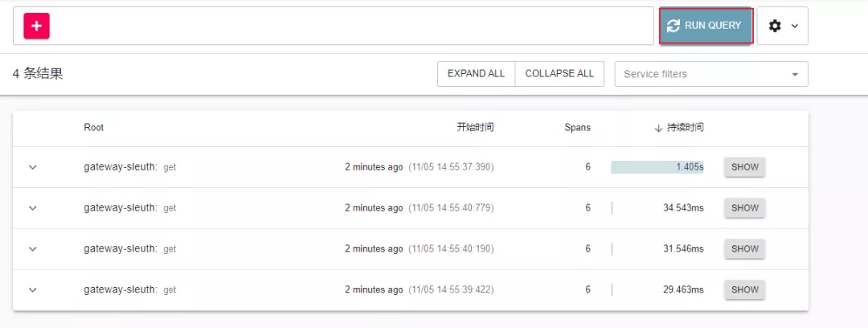Expand the 31.546ms trace row chevron
868x328 pixels.
coord(33,248)
